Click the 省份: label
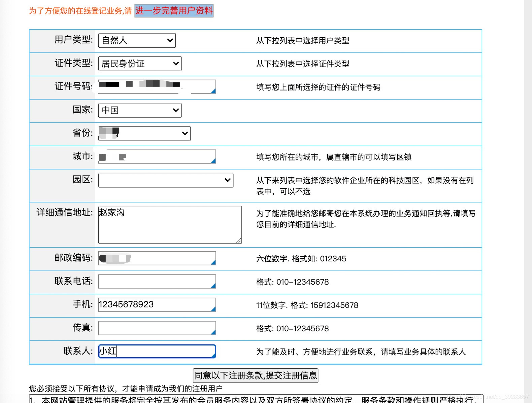The image size is (532, 403). pos(83,133)
